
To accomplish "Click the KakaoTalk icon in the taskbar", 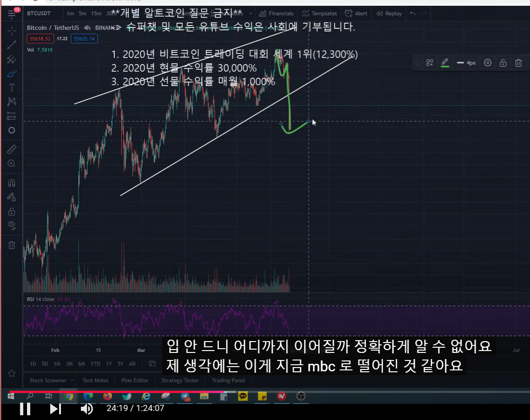I will click(243, 396).
